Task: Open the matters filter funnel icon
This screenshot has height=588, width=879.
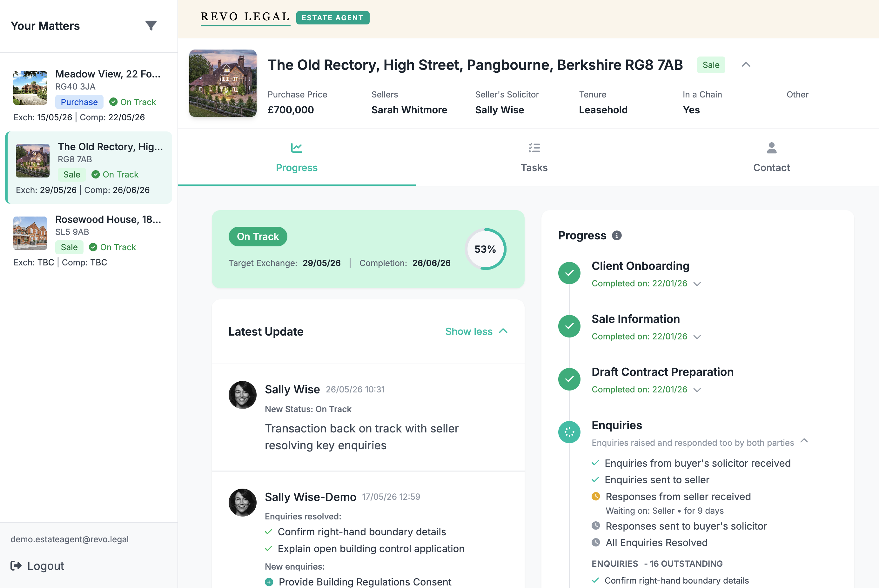Action: (x=151, y=25)
